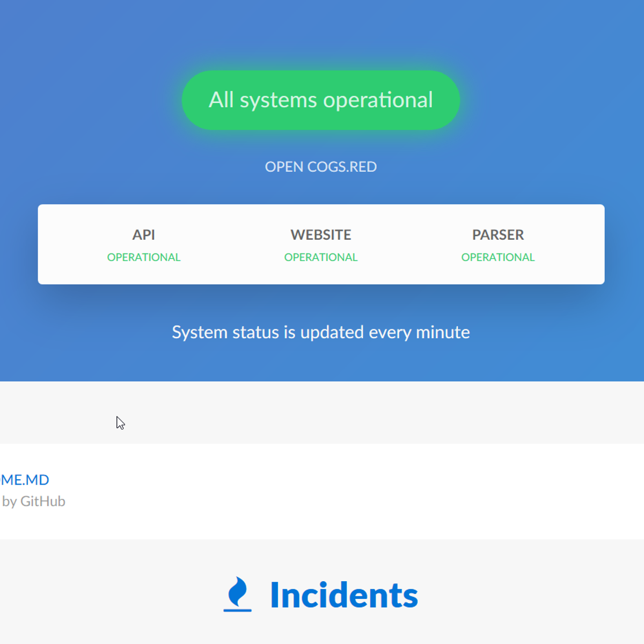644x644 pixels.
Task: Click the by GitHub caption text
Action: point(33,501)
